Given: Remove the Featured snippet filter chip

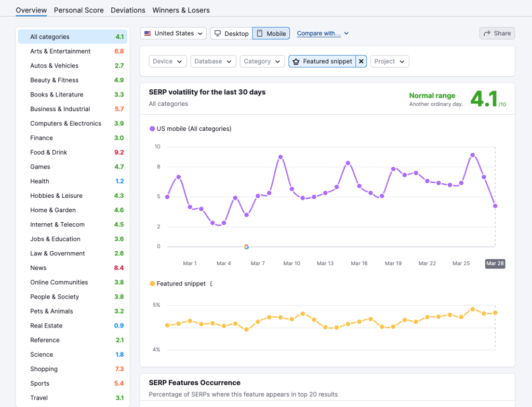Looking at the screenshot, I should coord(361,61).
